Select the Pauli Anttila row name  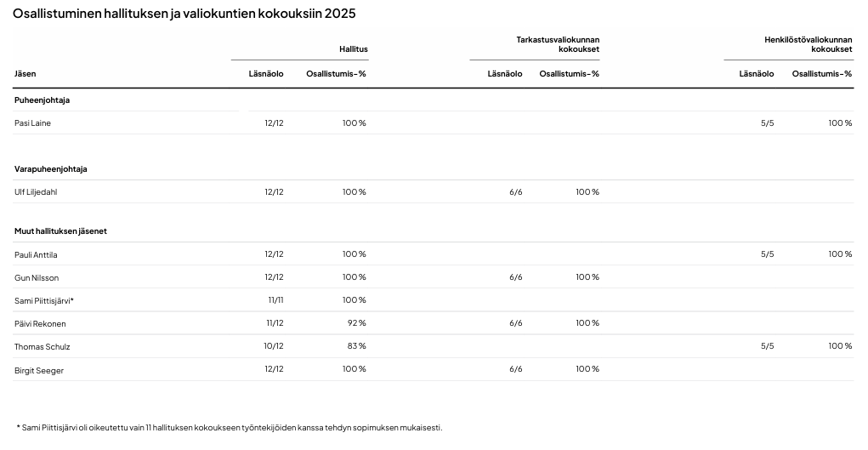[x=36, y=254]
